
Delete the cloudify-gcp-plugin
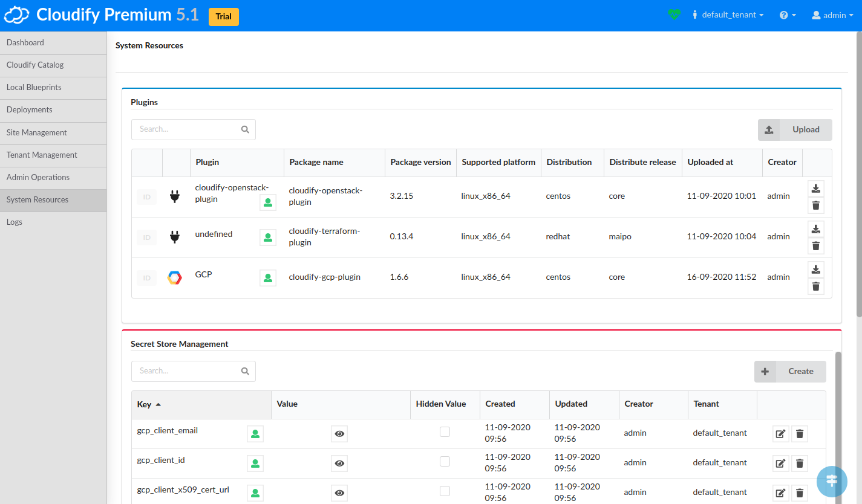click(816, 286)
